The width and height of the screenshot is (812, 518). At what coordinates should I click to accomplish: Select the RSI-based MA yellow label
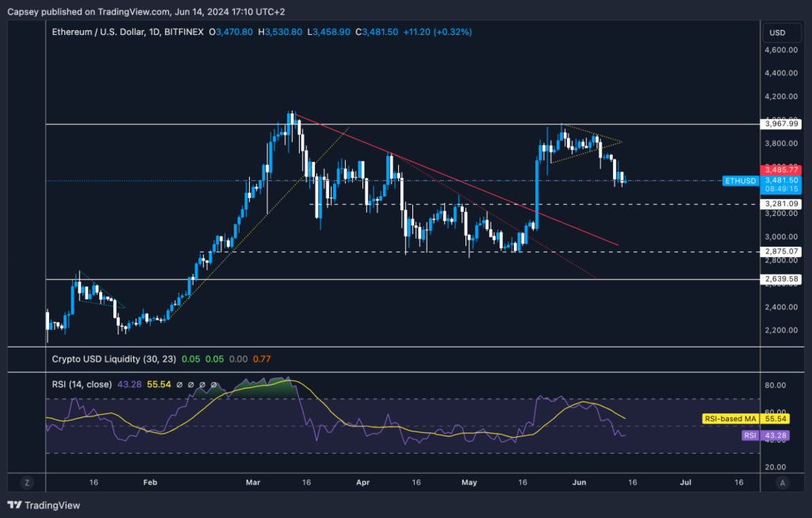[730, 417]
